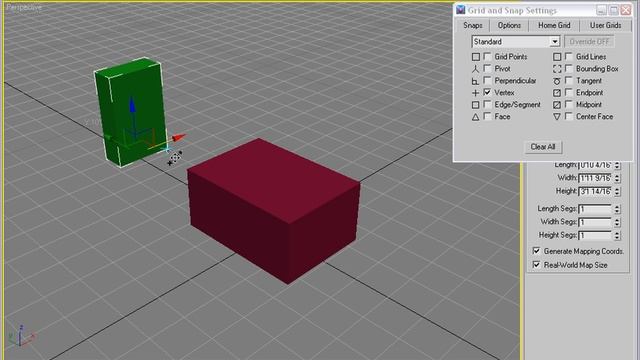Enable the Perpendicular snap checkbox
Screen dimensions: 640x360
click(487, 80)
